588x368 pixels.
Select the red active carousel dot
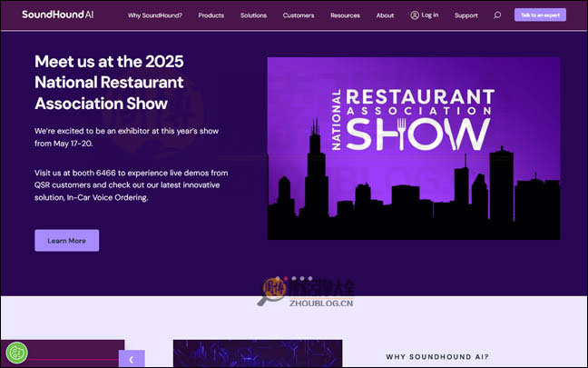tap(286, 279)
